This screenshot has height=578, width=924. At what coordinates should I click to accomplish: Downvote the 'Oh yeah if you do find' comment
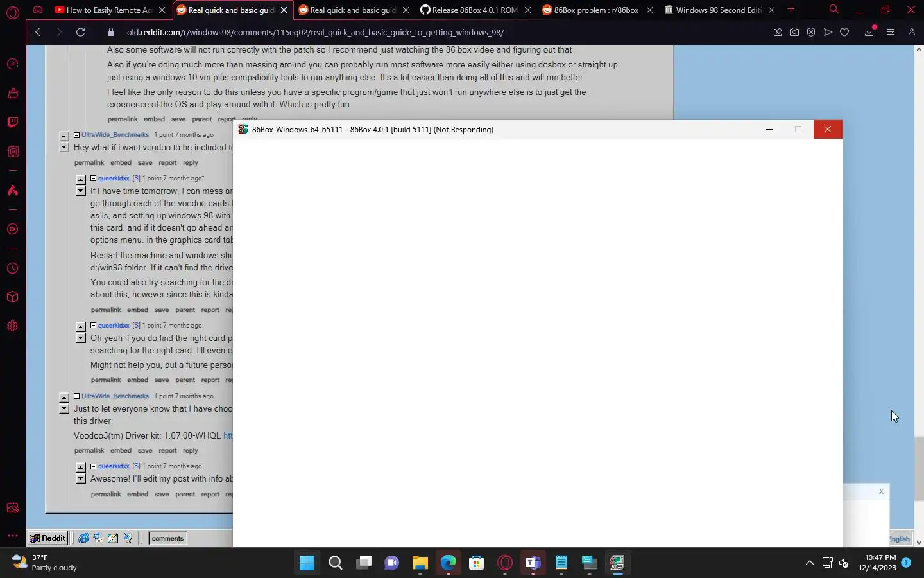coord(80,338)
